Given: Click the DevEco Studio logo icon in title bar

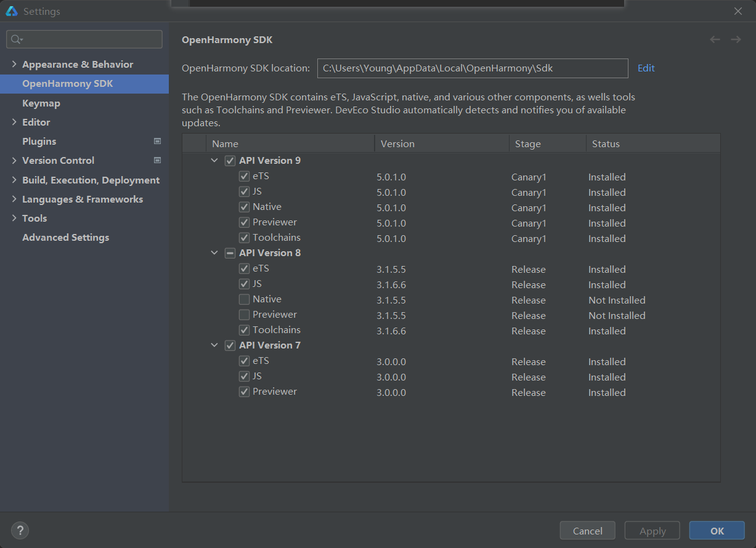Looking at the screenshot, I should (12, 11).
